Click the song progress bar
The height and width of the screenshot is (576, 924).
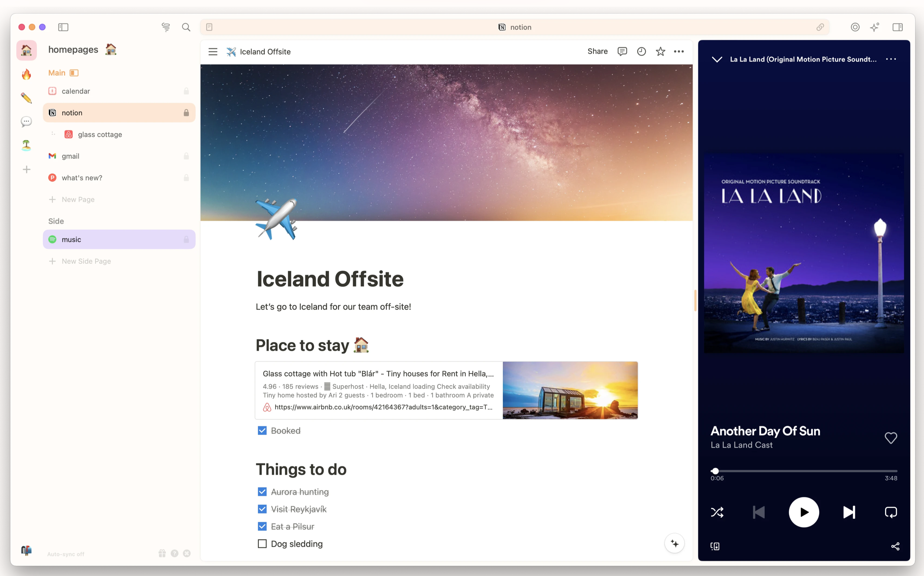click(804, 471)
